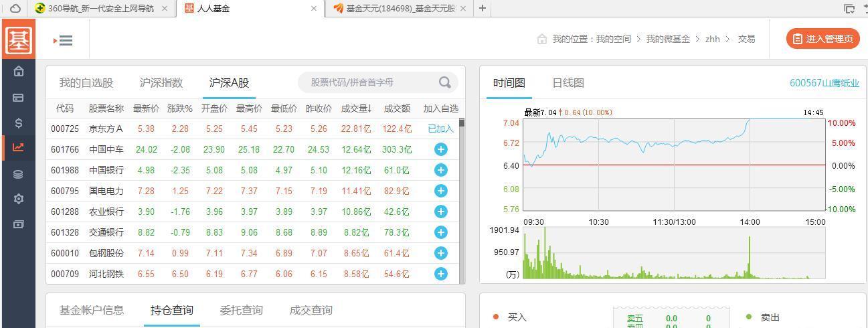This screenshot has height=328, width=868.
Task: Open 基金帐户信息 tab
Action: [92, 310]
